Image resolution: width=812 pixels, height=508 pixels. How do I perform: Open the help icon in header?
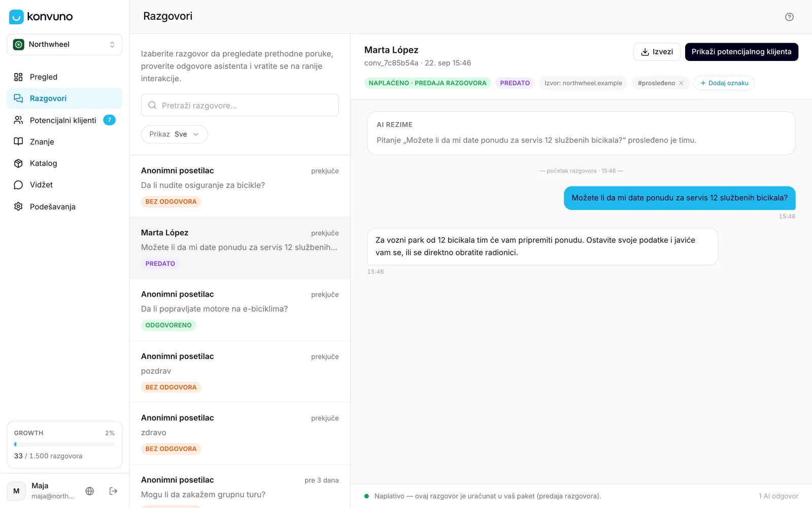[789, 17]
